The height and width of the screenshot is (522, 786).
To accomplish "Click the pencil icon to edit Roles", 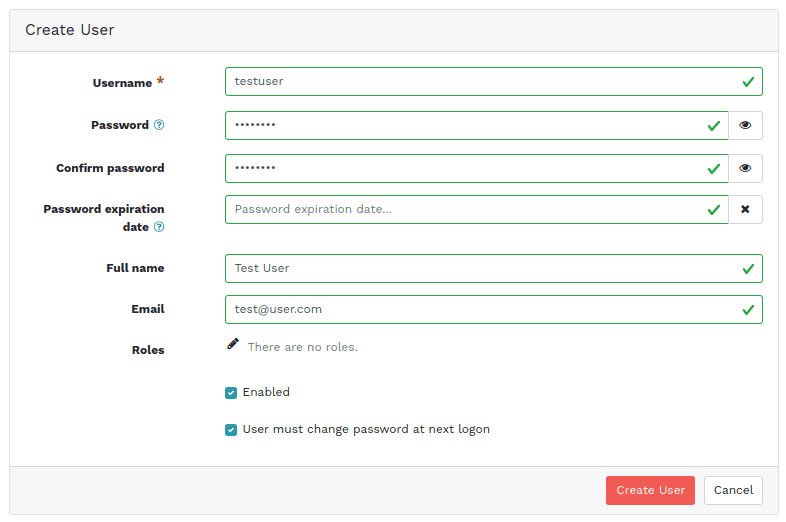I will click(233, 344).
